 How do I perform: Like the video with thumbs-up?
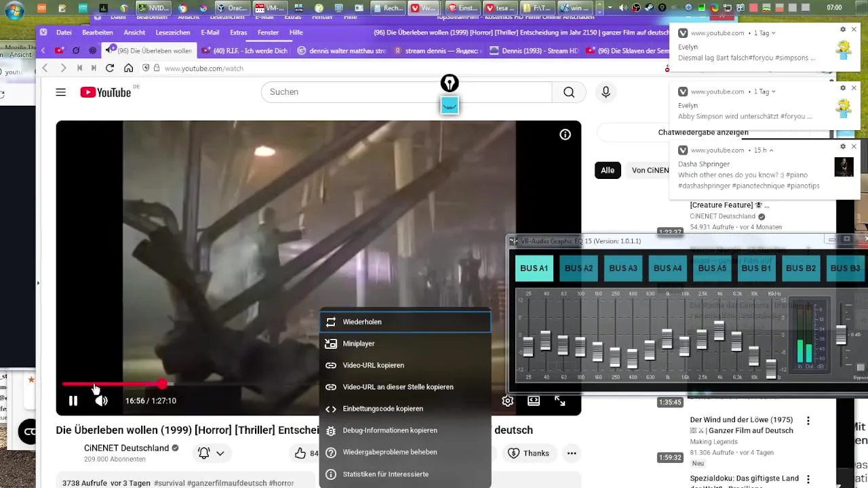[x=300, y=453]
